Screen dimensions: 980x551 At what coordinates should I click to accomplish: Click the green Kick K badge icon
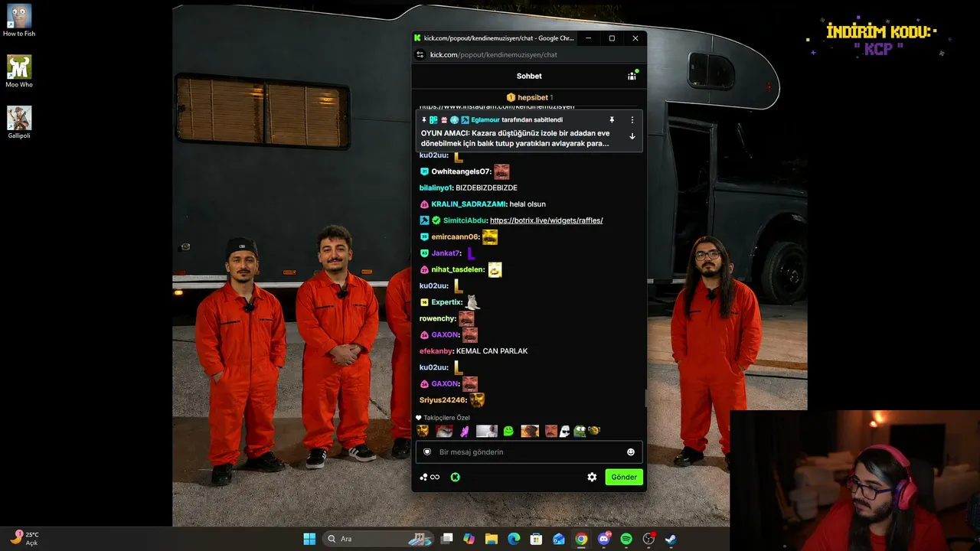(x=456, y=477)
